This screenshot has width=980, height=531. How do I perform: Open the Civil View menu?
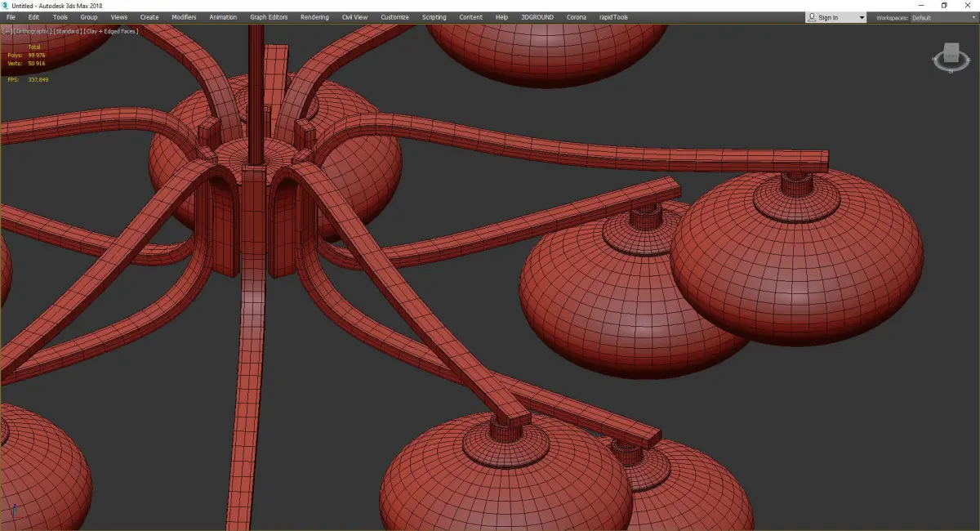[354, 17]
